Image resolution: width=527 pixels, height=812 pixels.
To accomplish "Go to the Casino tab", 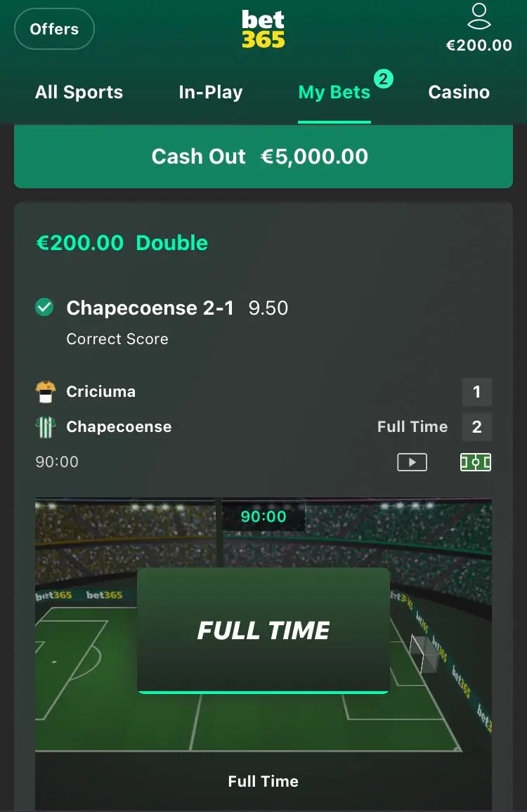I will 459,92.
